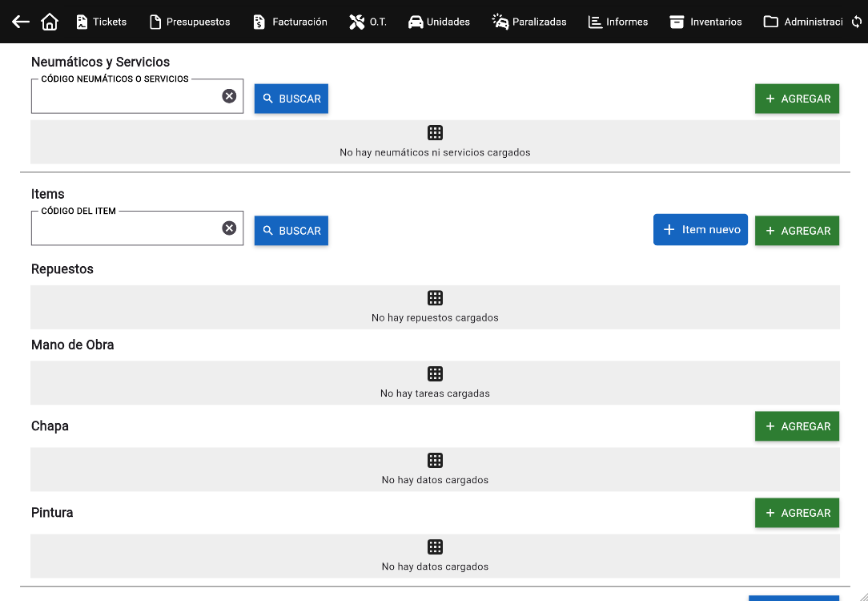Viewport: 868px width, 601px height.
Task: Click Agregar in Items section
Action: click(x=798, y=231)
